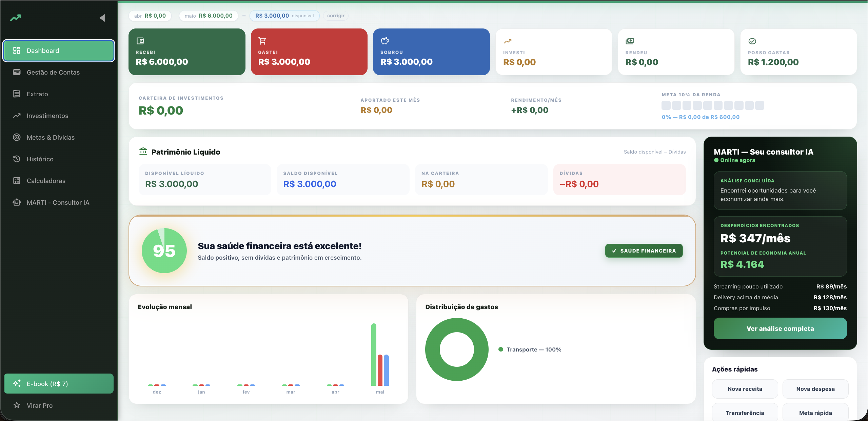Click the Recebi R$ 6.000,00 card

tap(187, 52)
